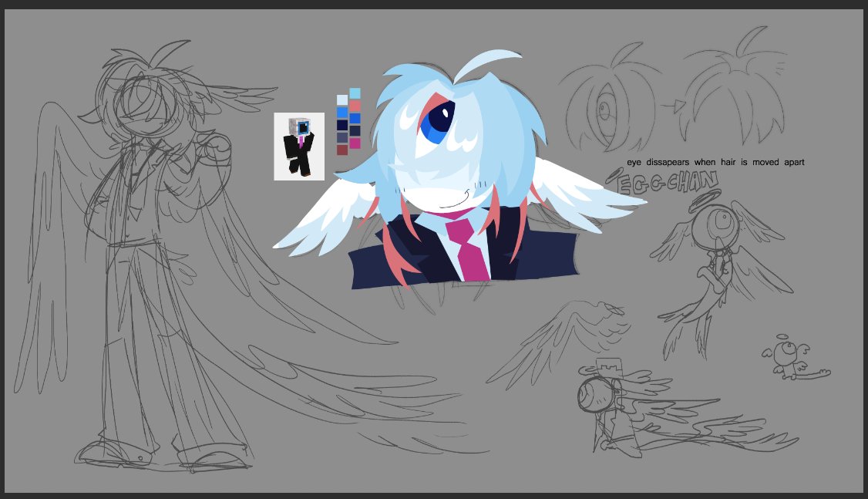Pick the pale white-blue palette swatch
The image size is (868, 499).
click(x=342, y=99)
